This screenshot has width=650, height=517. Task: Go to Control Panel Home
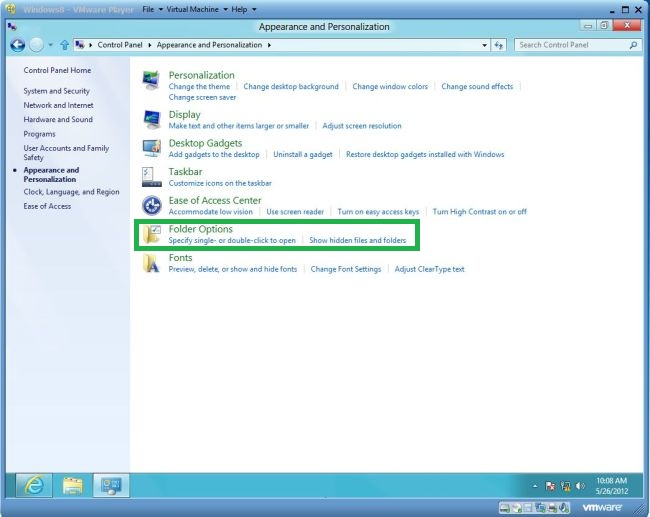point(57,70)
